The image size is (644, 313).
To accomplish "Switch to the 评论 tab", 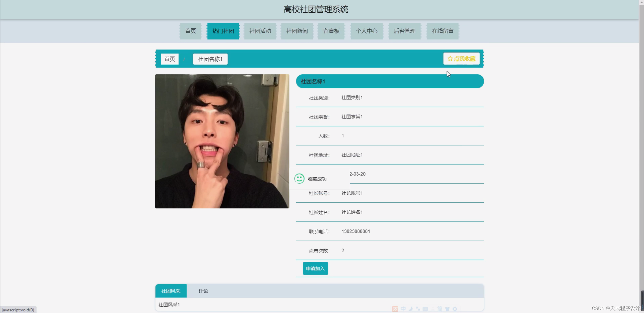I will click(x=203, y=291).
